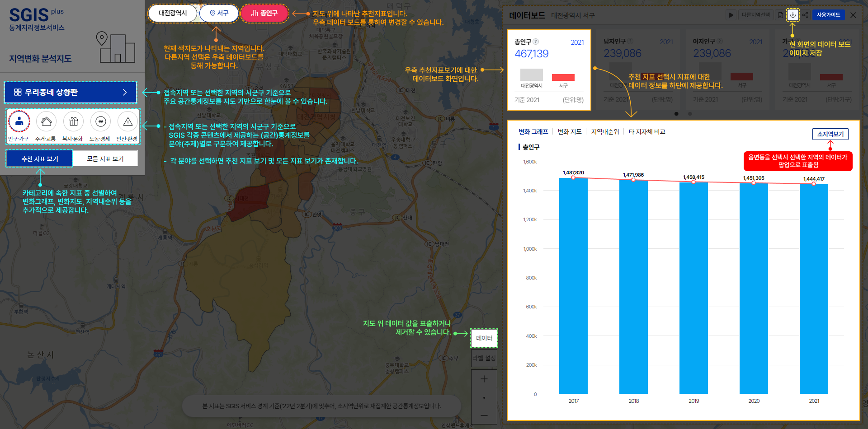The image size is (868, 429).
Task: Select the 인구·가구 category icon
Action: pyautogui.click(x=19, y=121)
